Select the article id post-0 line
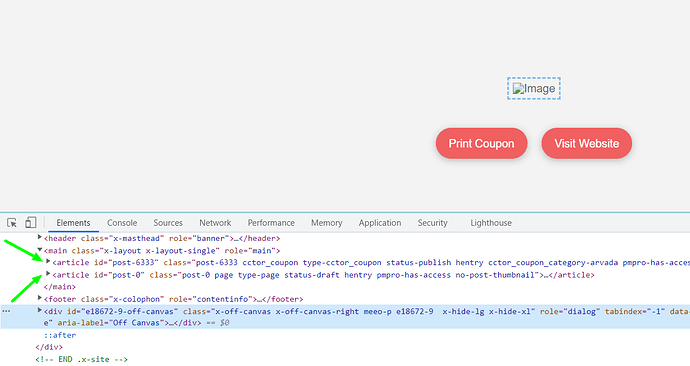This screenshot has height=366, width=690. 323,275
